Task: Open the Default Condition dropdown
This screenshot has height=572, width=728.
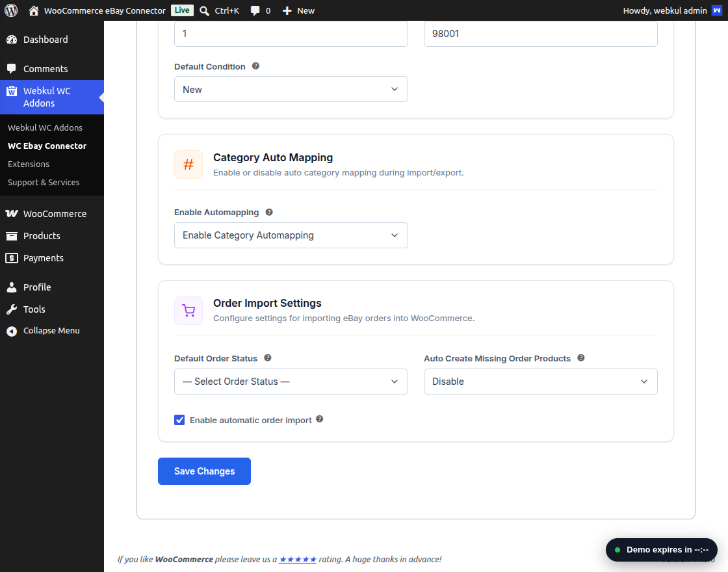Action: tap(291, 89)
